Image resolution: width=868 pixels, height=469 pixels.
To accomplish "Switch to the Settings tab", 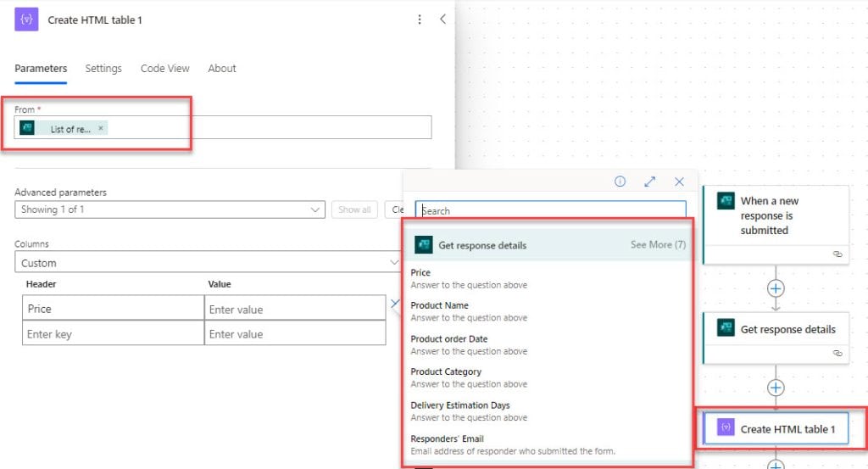I will tap(103, 68).
